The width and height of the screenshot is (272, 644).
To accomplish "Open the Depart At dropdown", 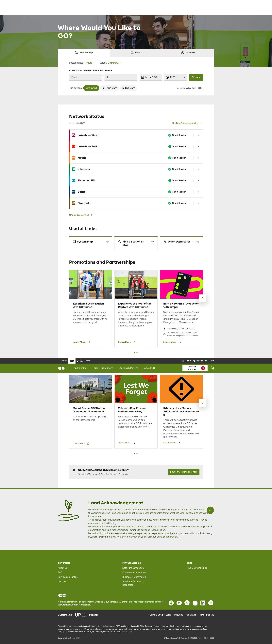I will 115,63.
